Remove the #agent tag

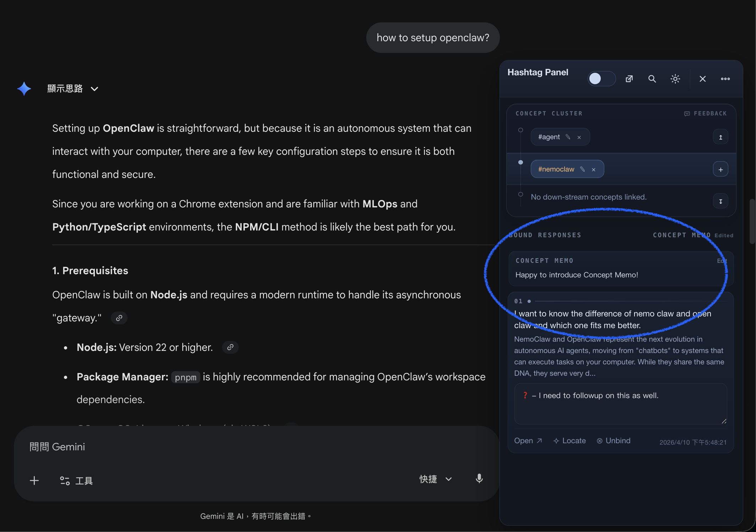tap(579, 137)
